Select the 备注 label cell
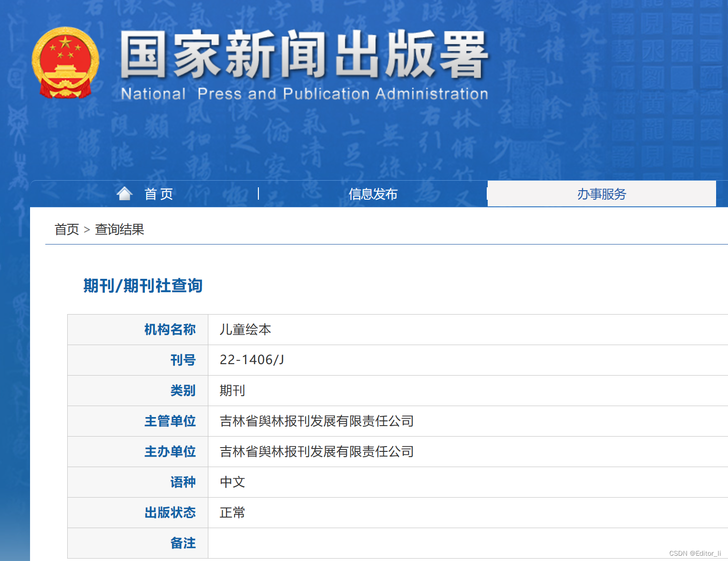728x561 pixels. [x=138, y=543]
